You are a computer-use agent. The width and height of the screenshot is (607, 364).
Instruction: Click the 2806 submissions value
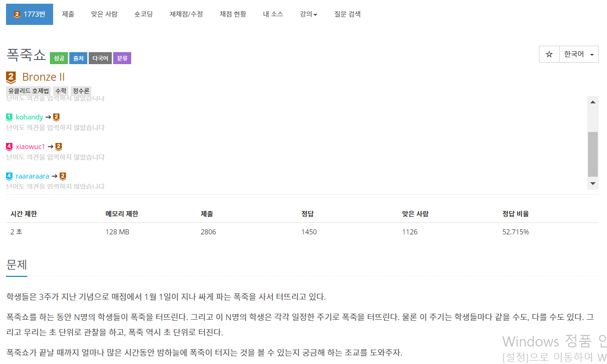[208, 232]
